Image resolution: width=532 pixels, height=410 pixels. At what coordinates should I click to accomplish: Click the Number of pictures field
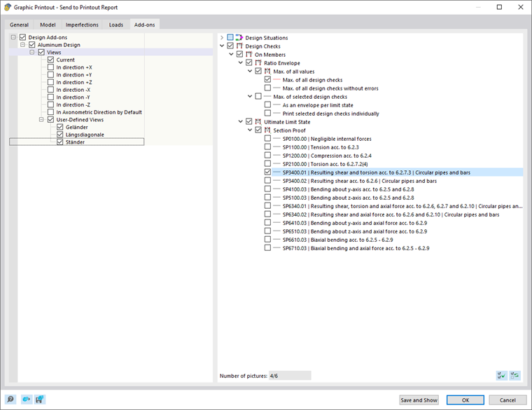[290, 376]
